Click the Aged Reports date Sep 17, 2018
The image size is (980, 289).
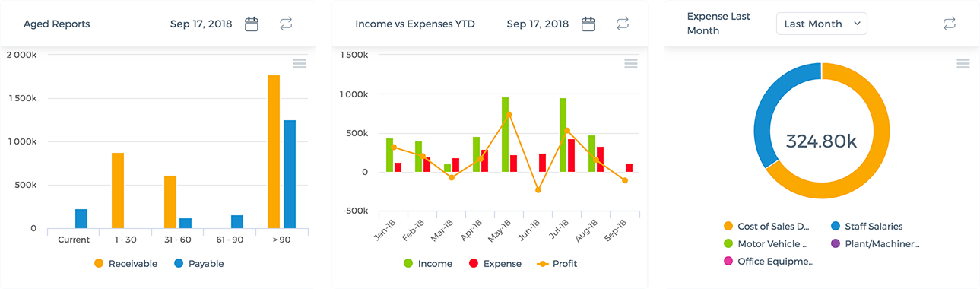coord(201,24)
